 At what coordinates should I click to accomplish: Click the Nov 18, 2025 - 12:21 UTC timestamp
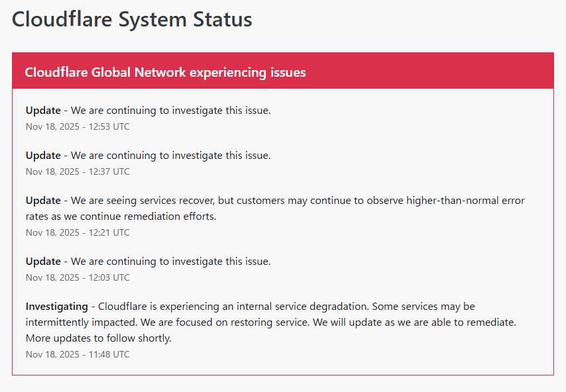78,232
